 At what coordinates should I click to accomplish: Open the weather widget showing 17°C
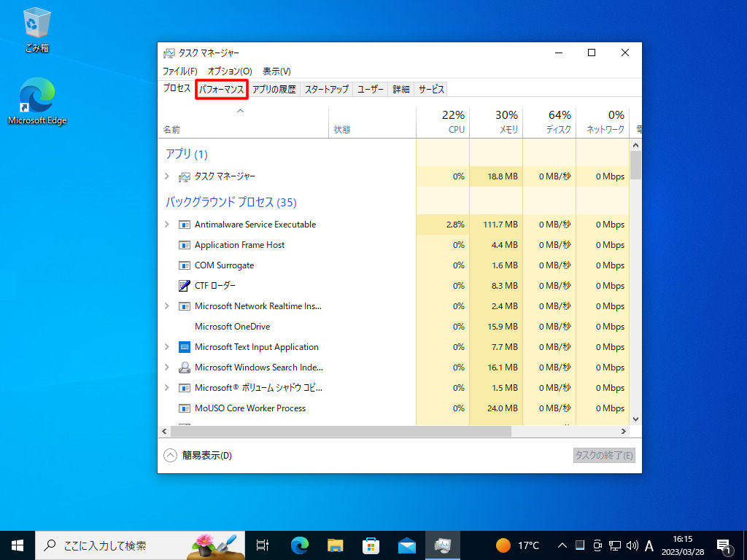pos(517,545)
